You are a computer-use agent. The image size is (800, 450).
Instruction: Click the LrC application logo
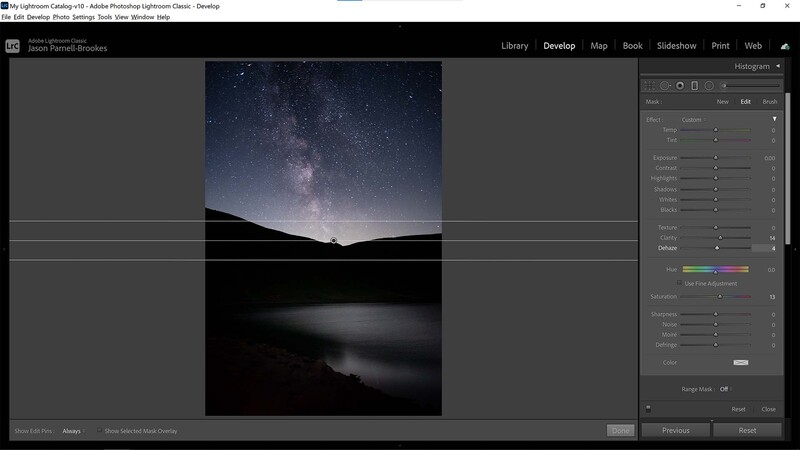click(12, 46)
